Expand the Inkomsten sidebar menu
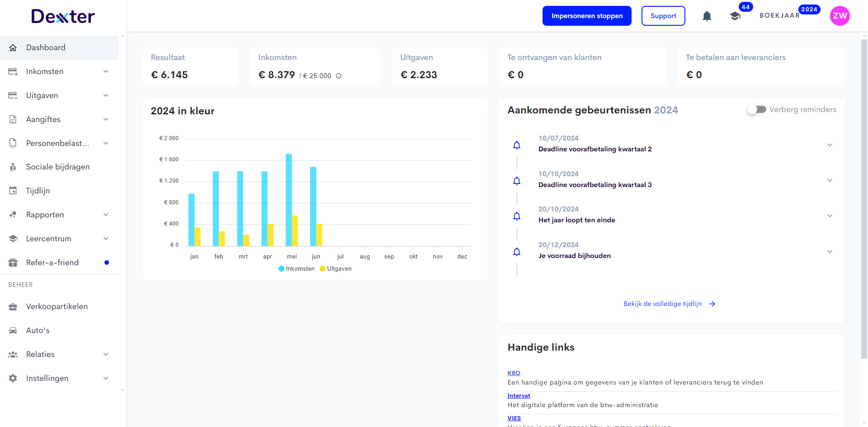Viewport: 868px width, 427px height. [105, 71]
